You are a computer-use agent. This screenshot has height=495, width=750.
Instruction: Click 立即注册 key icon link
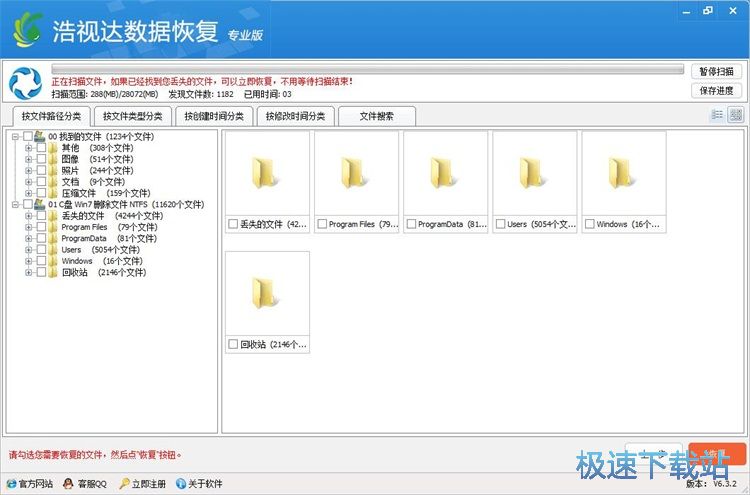point(143,484)
